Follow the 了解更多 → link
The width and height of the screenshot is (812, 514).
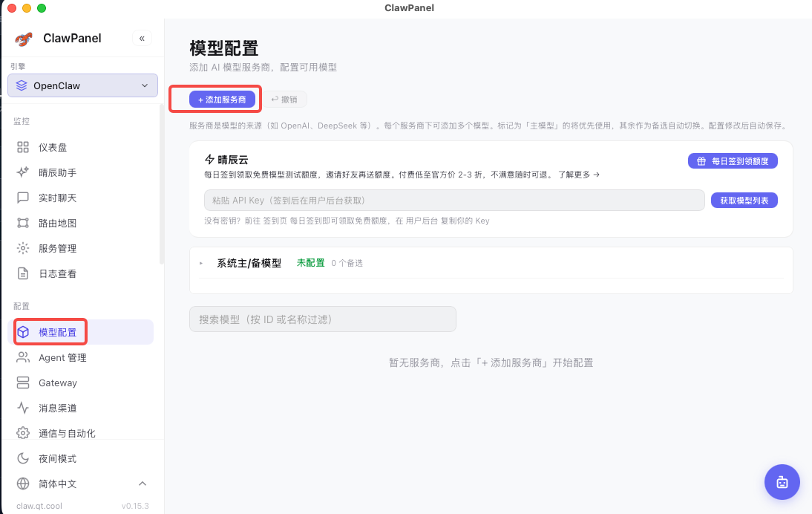pyautogui.click(x=579, y=175)
